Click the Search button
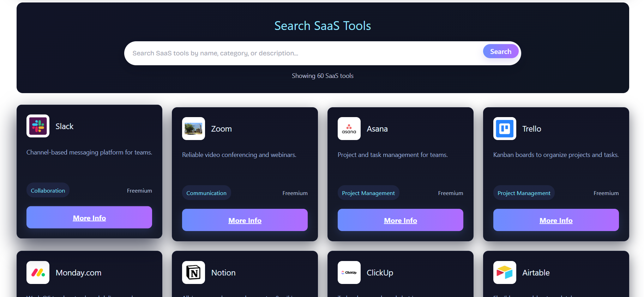644x297 pixels. [500, 51]
